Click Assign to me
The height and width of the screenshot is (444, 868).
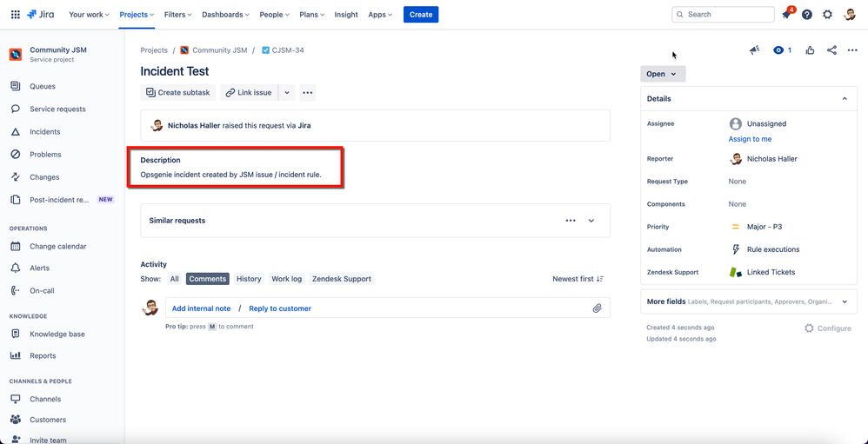(750, 139)
